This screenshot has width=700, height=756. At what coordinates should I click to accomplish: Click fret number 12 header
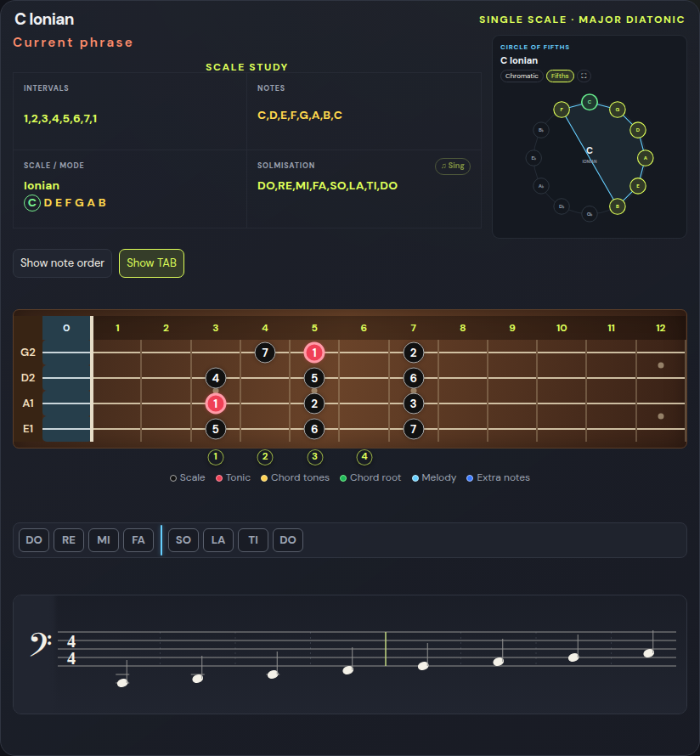coord(660,328)
